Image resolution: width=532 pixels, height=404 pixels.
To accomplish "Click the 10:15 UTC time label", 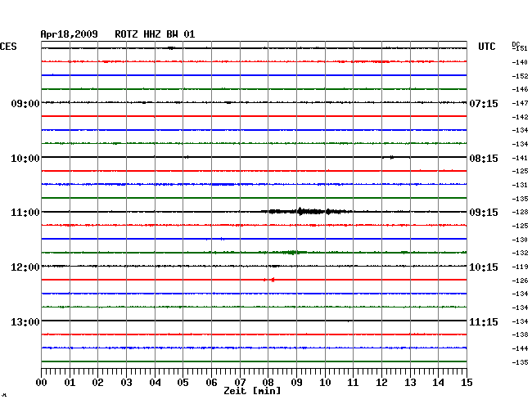I will coord(484,267).
